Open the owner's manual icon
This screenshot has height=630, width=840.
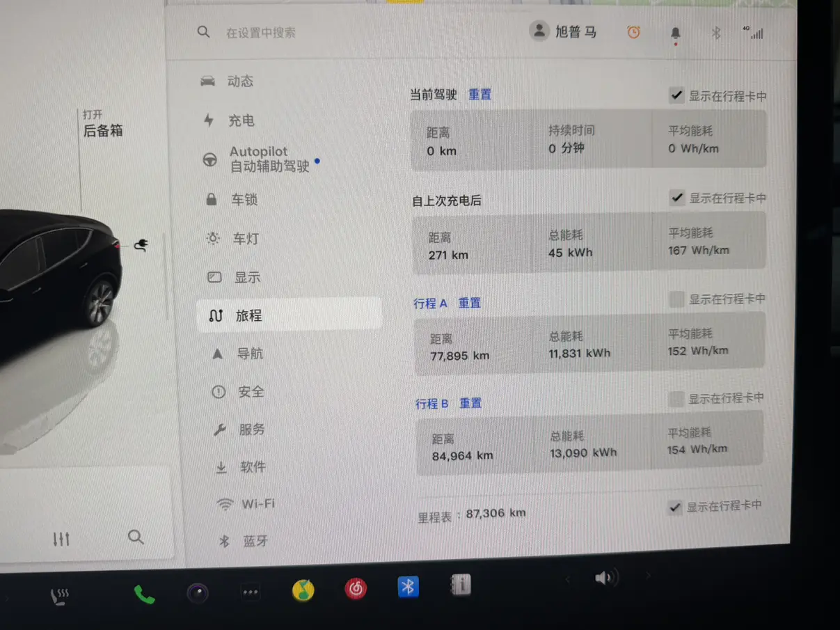pos(461,585)
